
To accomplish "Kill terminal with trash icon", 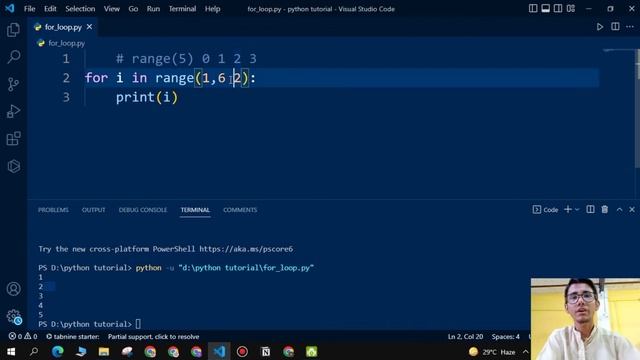I will (604, 209).
